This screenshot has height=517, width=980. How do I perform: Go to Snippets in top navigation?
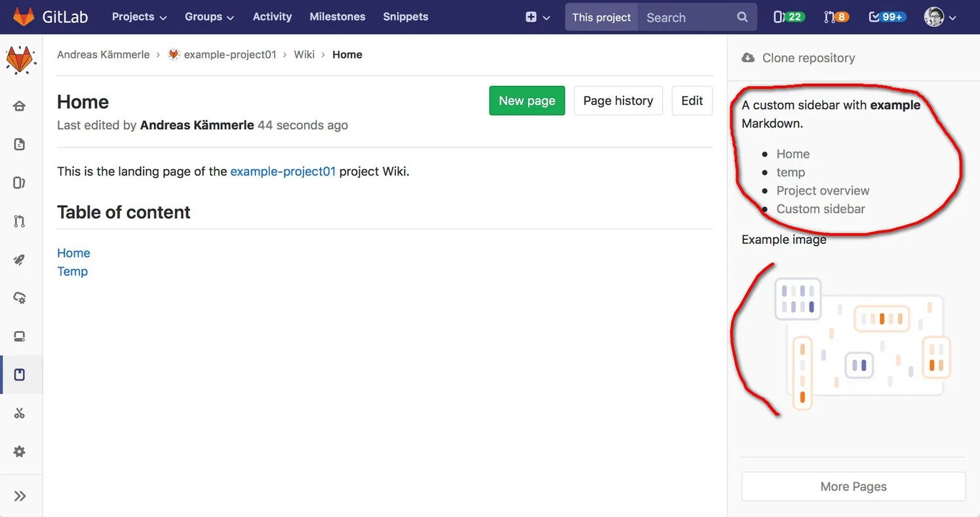tap(405, 17)
